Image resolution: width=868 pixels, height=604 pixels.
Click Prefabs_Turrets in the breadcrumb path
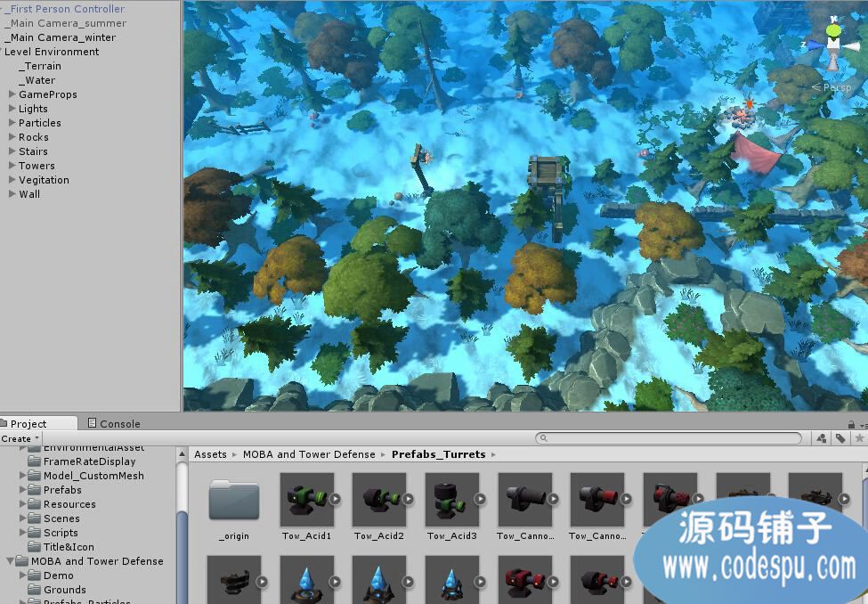[x=438, y=454]
